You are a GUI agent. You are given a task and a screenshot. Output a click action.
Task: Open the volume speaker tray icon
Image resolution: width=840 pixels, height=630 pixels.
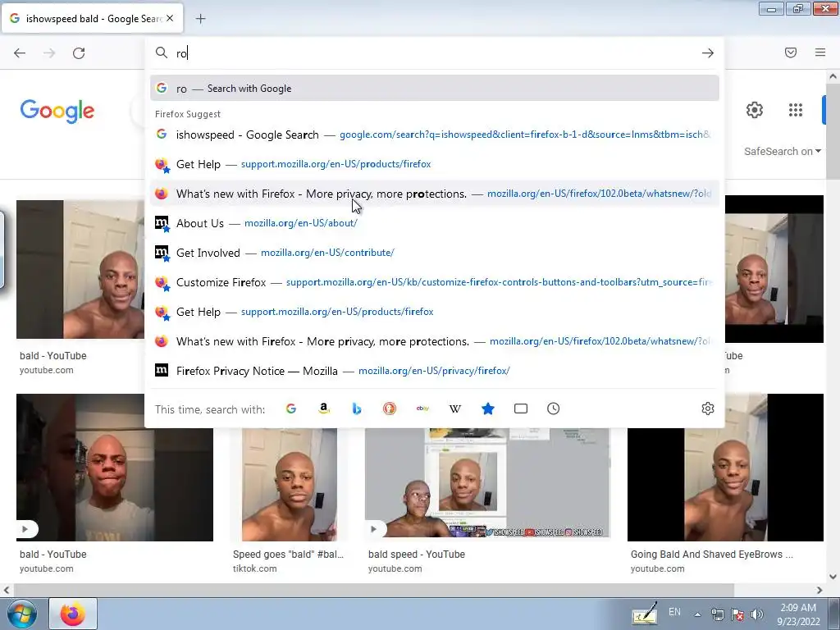coord(756,614)
